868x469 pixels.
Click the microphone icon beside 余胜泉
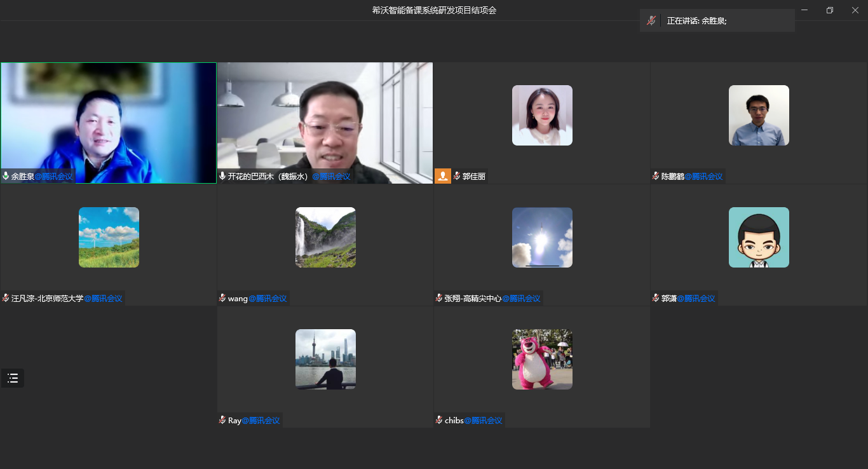tap(6, 176)
